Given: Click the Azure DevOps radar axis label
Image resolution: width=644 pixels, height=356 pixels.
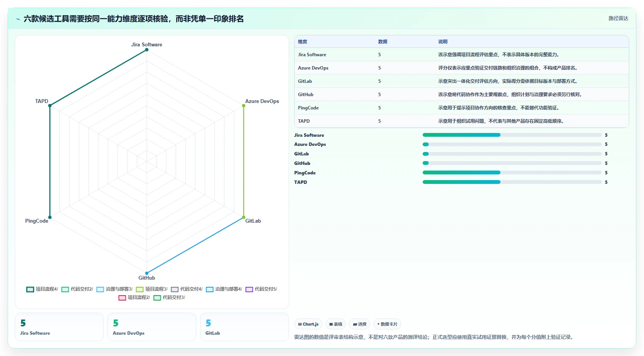Looking at the screenshot, I should tap(262, 101).
